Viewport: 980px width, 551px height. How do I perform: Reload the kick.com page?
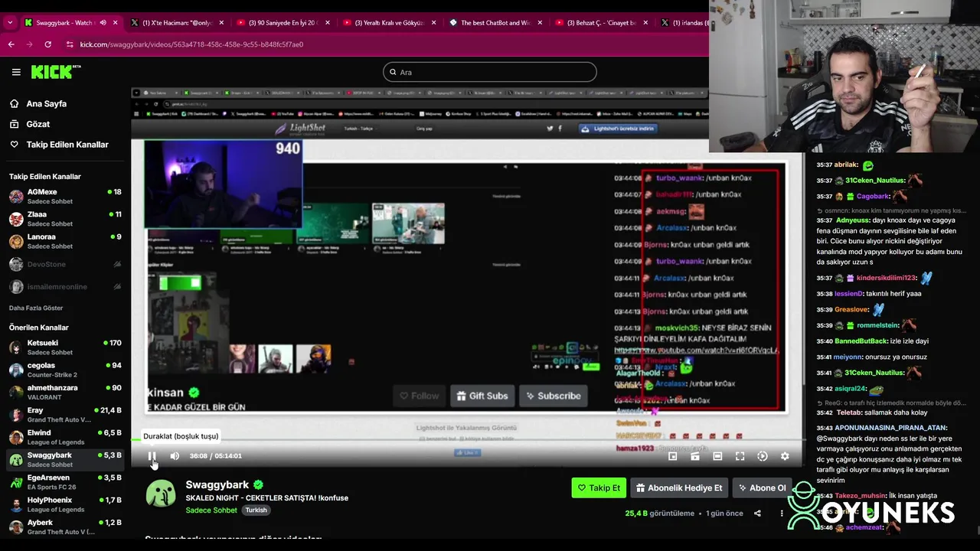[47, 44]
